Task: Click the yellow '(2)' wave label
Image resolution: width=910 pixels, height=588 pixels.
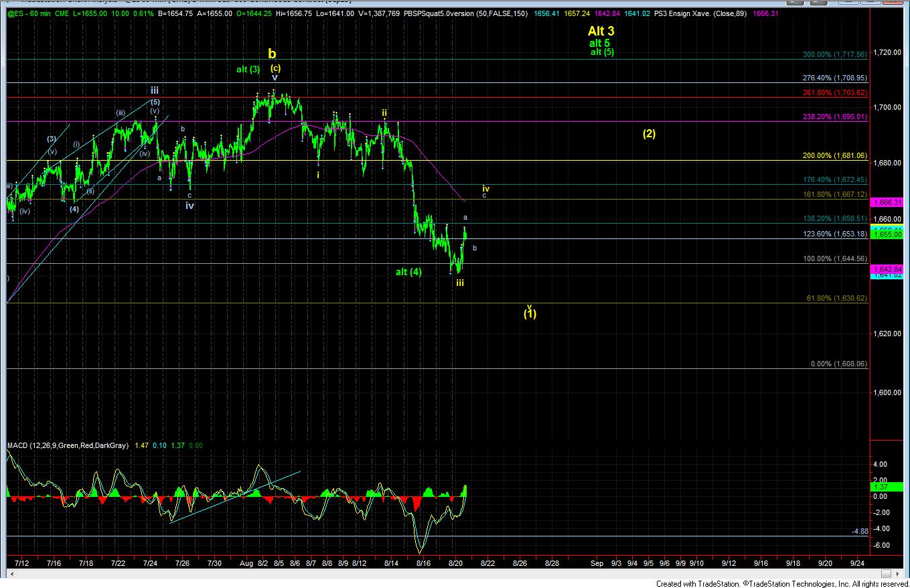Action: [649, 133]
